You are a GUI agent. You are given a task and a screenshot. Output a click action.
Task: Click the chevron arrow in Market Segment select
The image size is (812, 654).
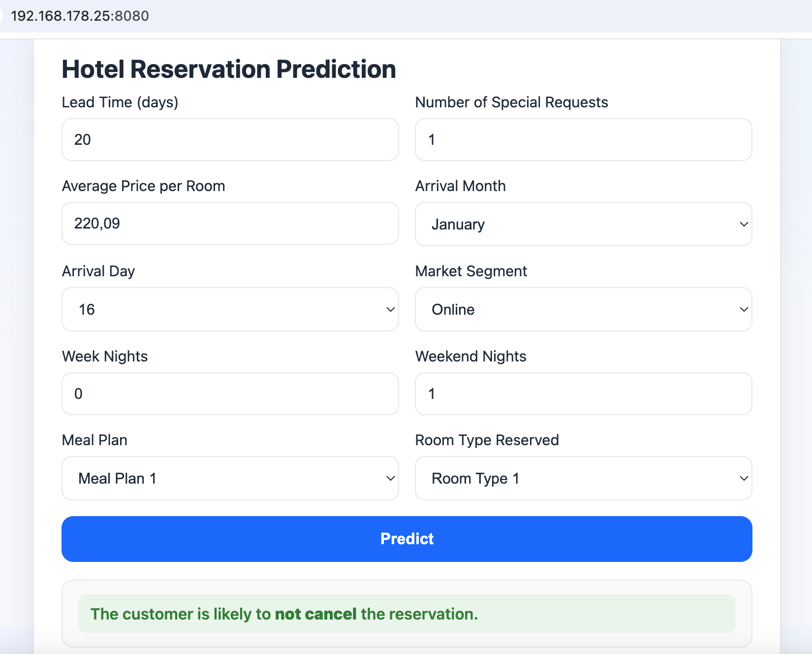click(744, 309)
